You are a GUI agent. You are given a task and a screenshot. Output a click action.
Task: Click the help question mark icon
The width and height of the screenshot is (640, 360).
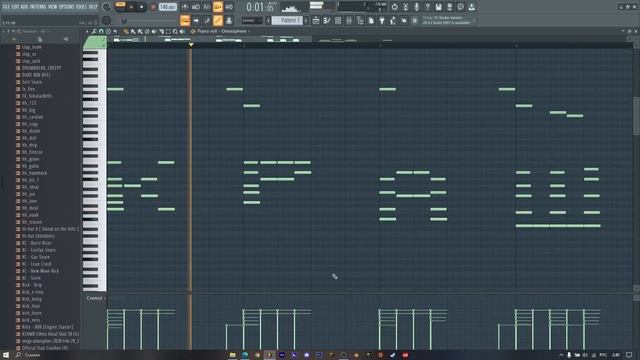tap(427, 7)
